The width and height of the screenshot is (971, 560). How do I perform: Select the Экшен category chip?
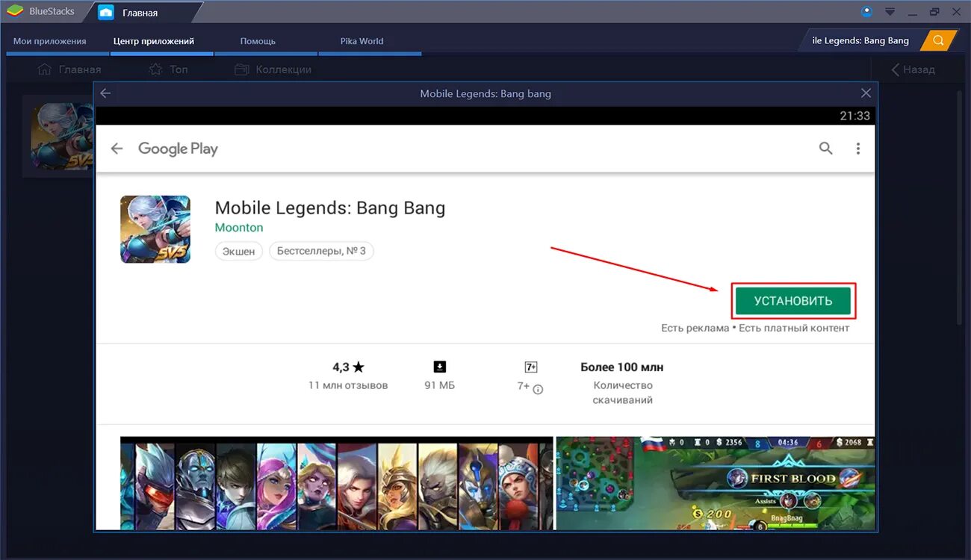pyautogui.click(x=238, y=251)
